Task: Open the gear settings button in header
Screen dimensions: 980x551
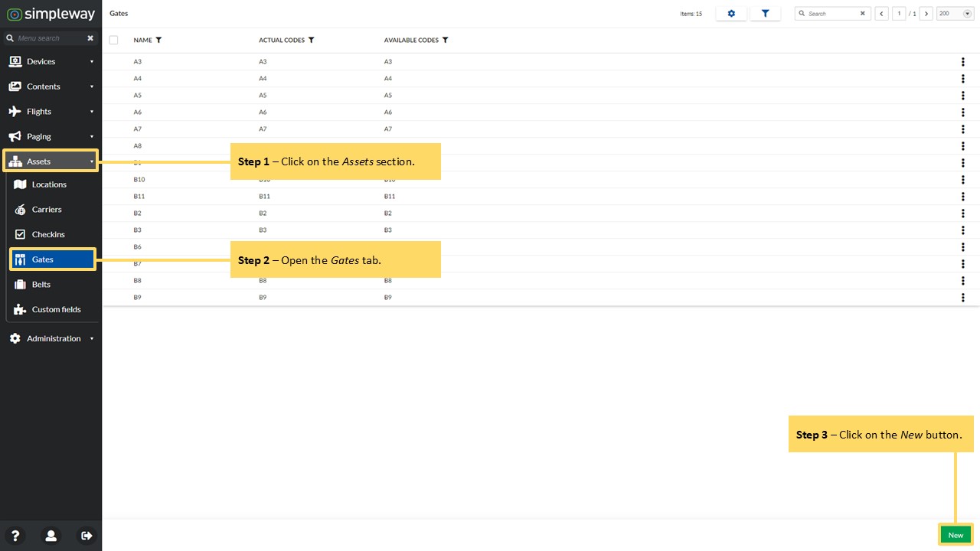Action: [x=731, y=14]
